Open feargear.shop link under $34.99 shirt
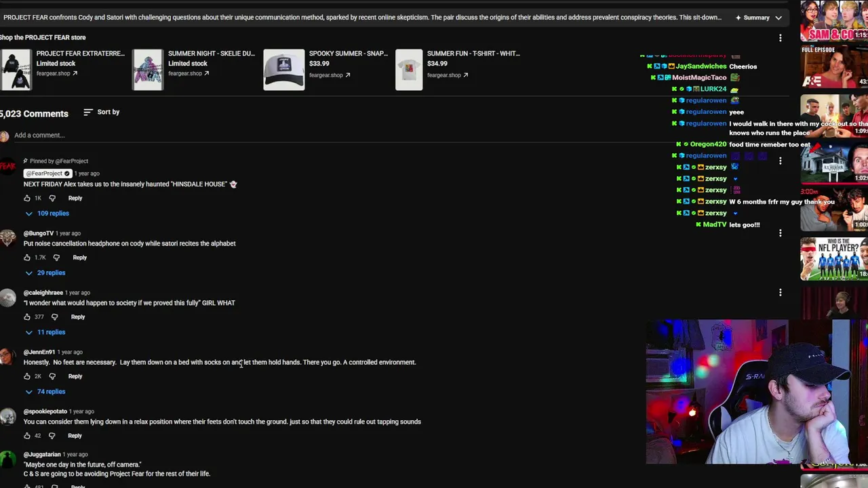868x488 pixels. [x=448, y=75]
